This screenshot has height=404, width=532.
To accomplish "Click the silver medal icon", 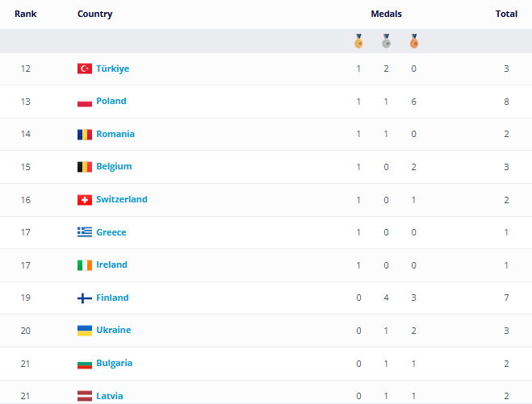I will 386,41.
